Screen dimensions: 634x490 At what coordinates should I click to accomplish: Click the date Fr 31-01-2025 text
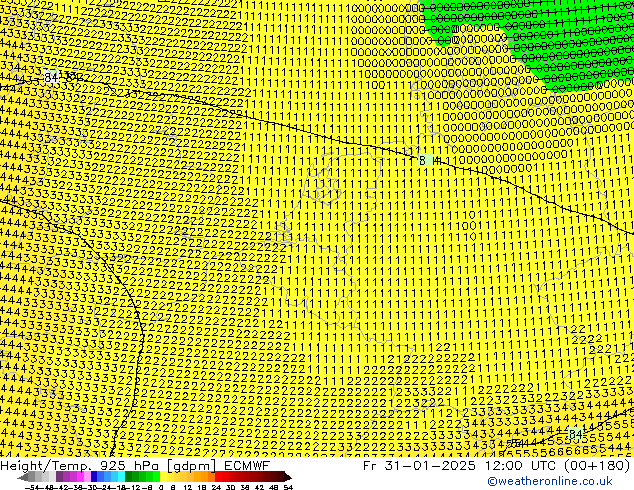coord(419,466)
